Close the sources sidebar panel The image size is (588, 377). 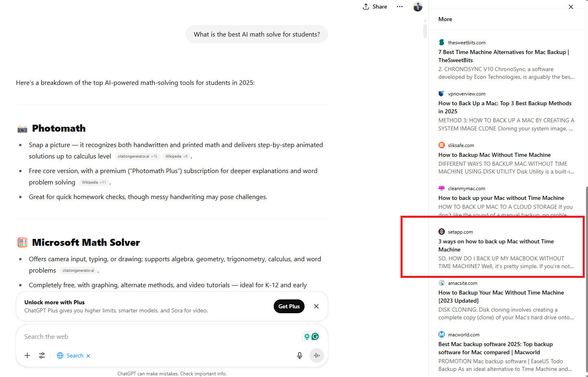[x=571, y=7]
